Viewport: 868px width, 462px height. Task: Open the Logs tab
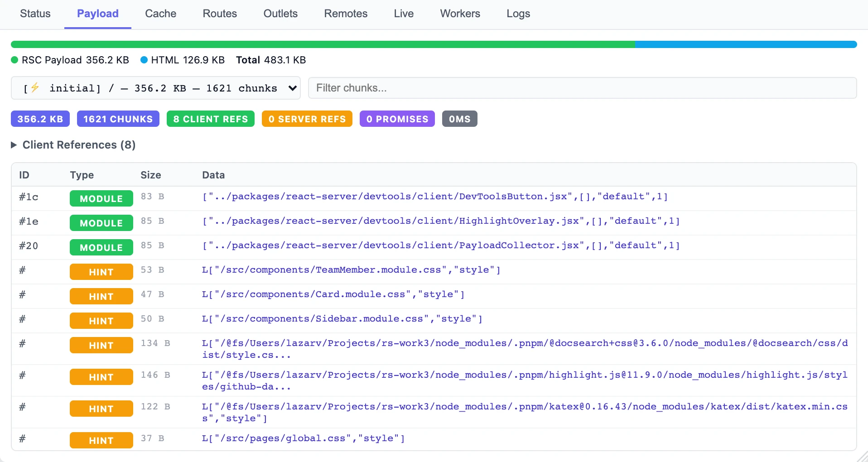[518, 14]
